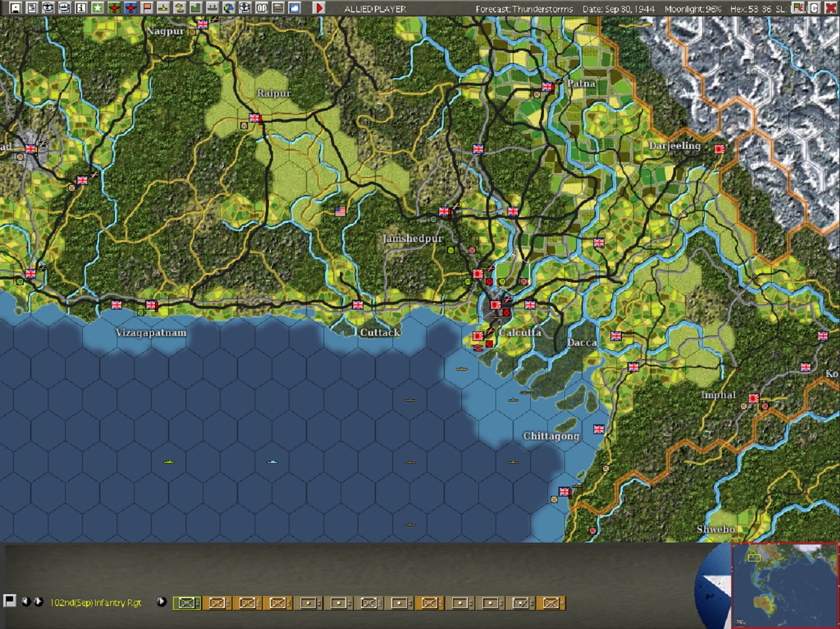Click the arrow right after "102nd(Sep) Infantry Rgt"
Image resolution: width=840 pixels, height=629 pixels.
[x=161, y=601]
